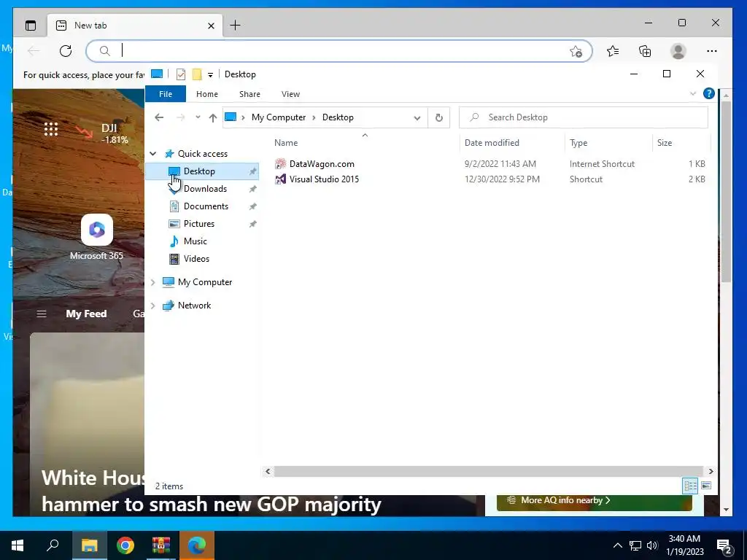747x560 pixels.
Task: Refresh the Edge page
Action: point(66,50)
